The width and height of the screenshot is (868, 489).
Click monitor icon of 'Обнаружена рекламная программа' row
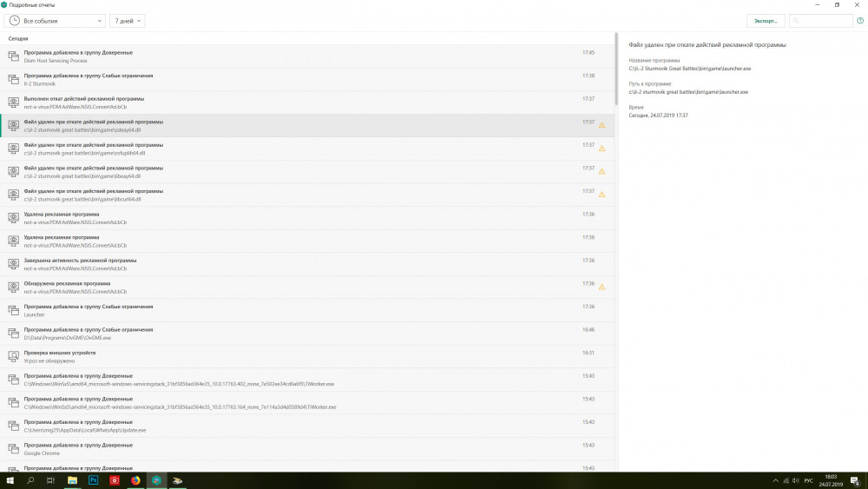[13, 287]
